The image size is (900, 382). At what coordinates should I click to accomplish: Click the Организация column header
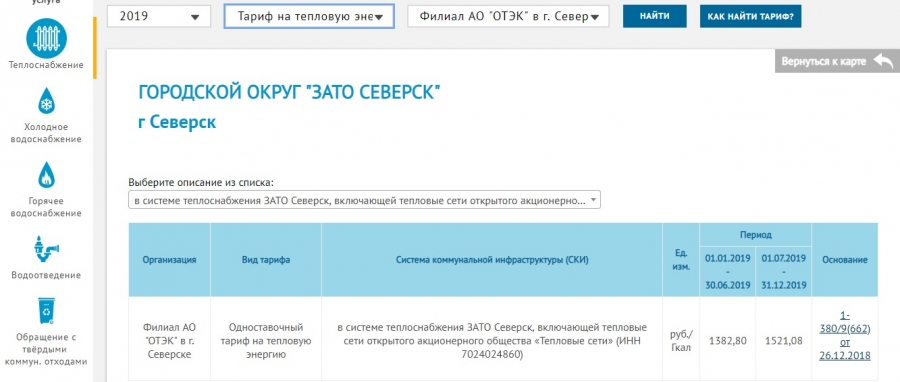tap(169, 260)
